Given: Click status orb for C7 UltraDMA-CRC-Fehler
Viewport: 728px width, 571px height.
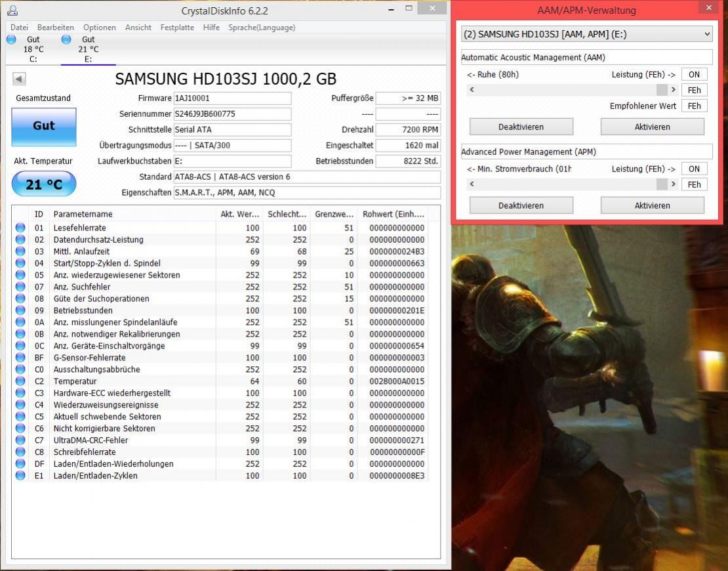Looking at the screenshot, I should click(x=20, y=440).
